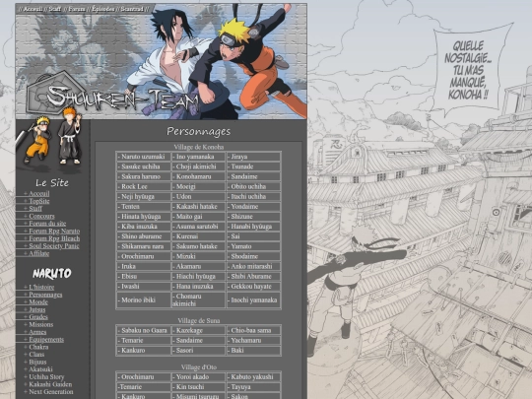Viewport: 532px width, 399px height.
Task: Select Ino yamanaka character cell
Action: coord(198,157)
